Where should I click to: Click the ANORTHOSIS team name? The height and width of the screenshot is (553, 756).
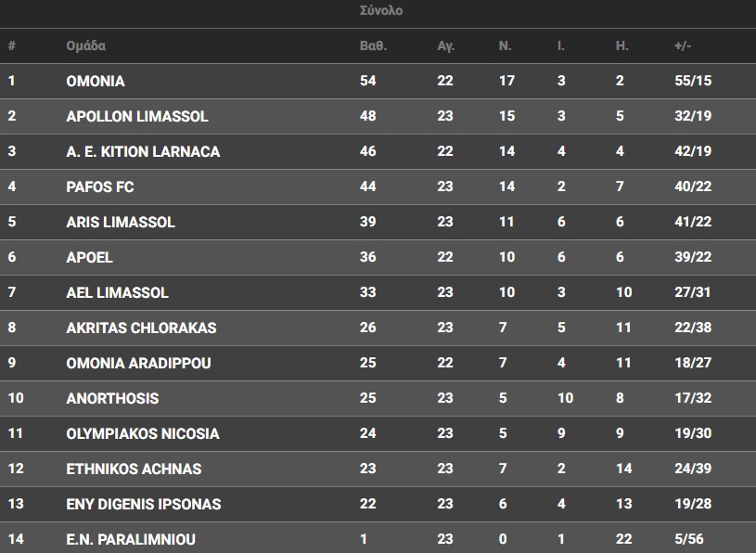[x=112, y=398]
